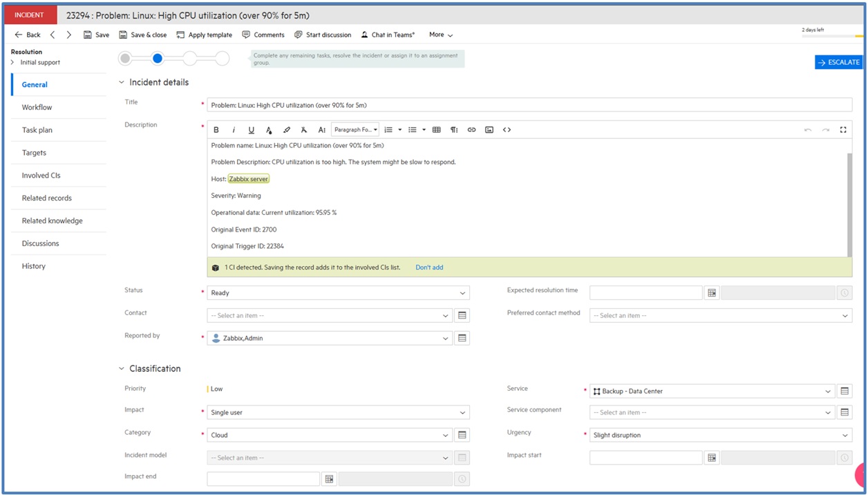Collapse the Classification section
Viewport: 868px width, 495px height.
(122, 368)
